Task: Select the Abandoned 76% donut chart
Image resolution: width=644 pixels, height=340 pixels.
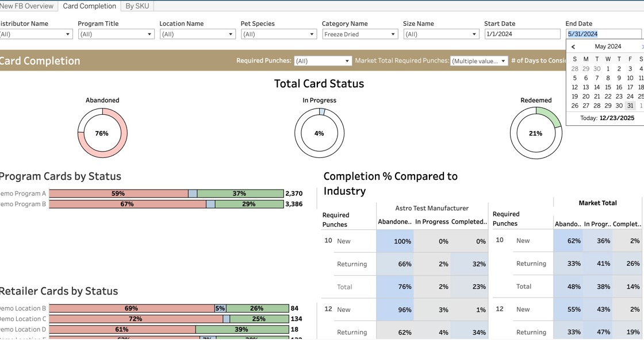Action: coord(102,133)
